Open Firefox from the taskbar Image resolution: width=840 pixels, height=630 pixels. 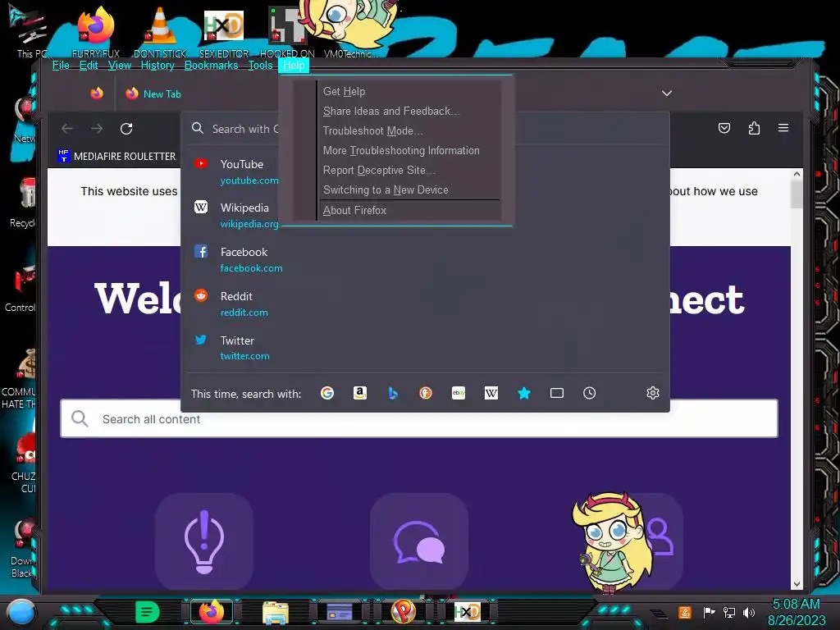pos(212,611)
